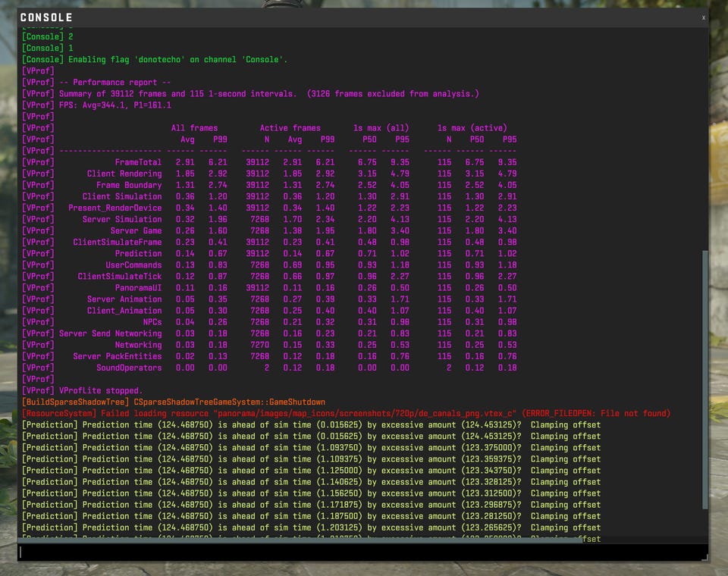728x576 pixels.
Task: Select the FrameTotal row in the report
Action: click(x=138, y=162)
